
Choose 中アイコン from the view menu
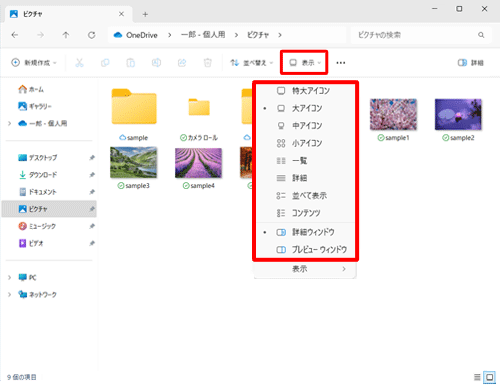(305, 126)
